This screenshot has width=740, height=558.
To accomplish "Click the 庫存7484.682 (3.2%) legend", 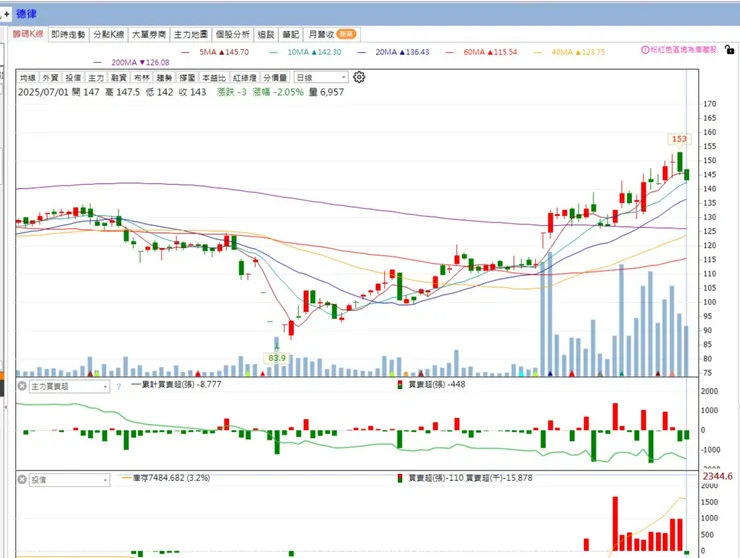I will 166,478.
